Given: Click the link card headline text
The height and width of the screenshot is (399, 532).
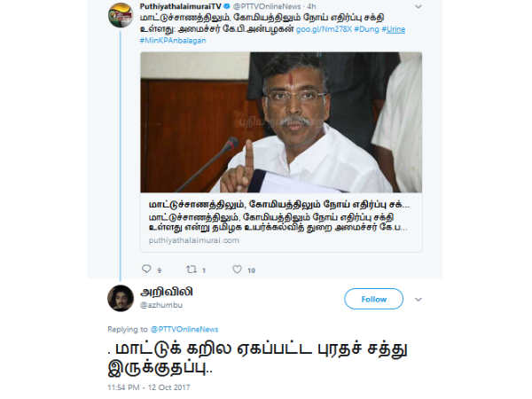Looking at the screenshot, I should click(x=279, y=205).
